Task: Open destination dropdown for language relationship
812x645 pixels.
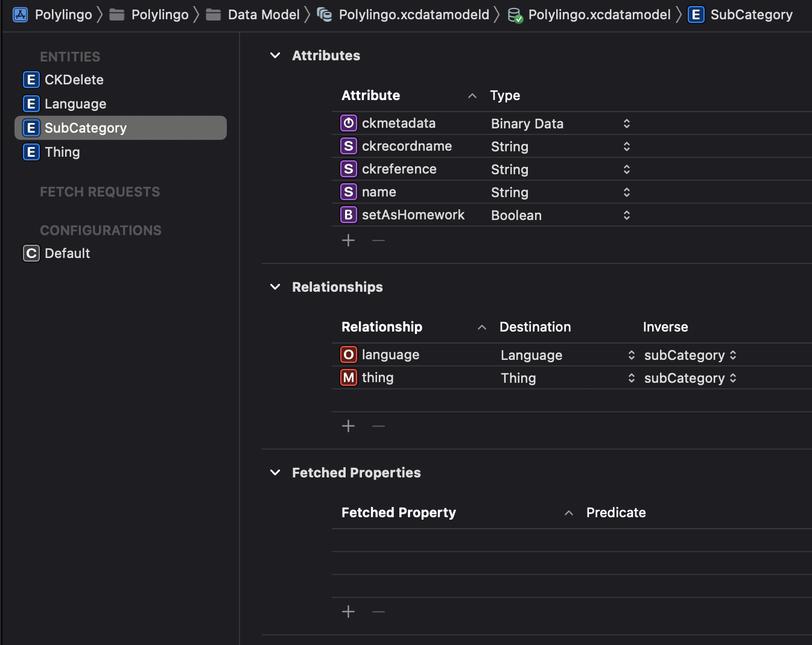Action: click(632, 355)
